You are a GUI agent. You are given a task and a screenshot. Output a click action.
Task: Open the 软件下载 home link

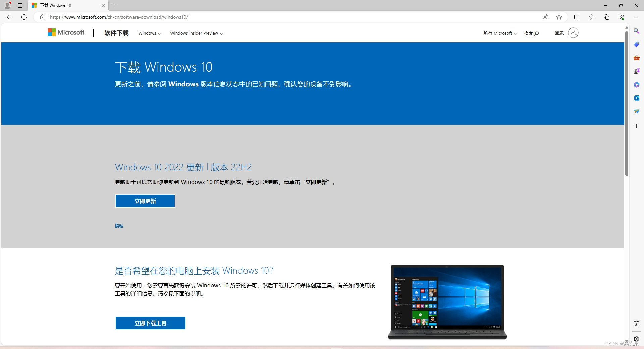click(116, 33)
